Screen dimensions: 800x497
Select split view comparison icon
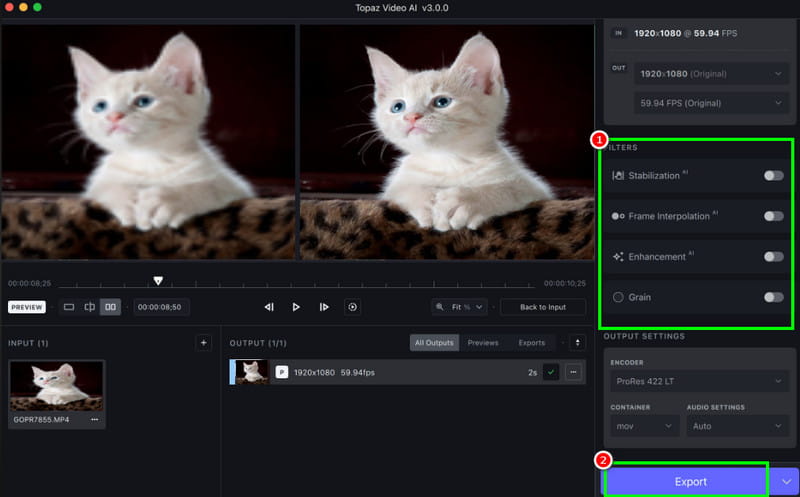click(x=89, y=307)
